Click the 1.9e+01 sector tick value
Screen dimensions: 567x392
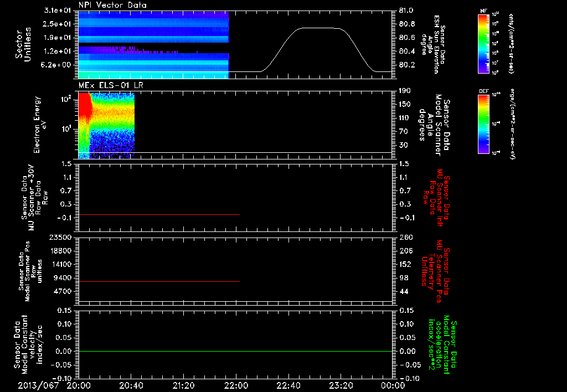pos(58,38)
